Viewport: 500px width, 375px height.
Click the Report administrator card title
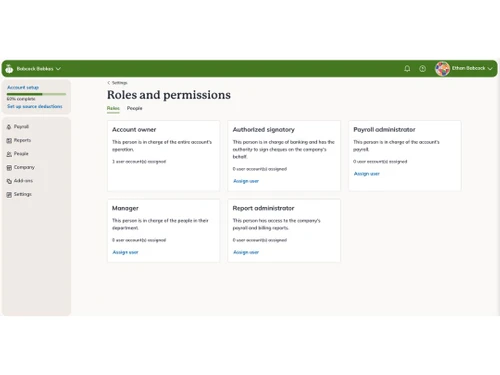coord(263,208)
